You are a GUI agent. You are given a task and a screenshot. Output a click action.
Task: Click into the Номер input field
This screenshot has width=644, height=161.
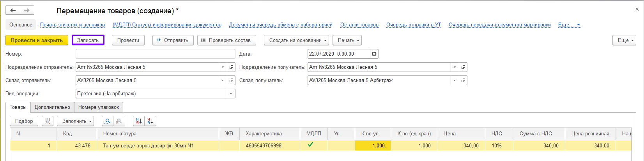153,54
